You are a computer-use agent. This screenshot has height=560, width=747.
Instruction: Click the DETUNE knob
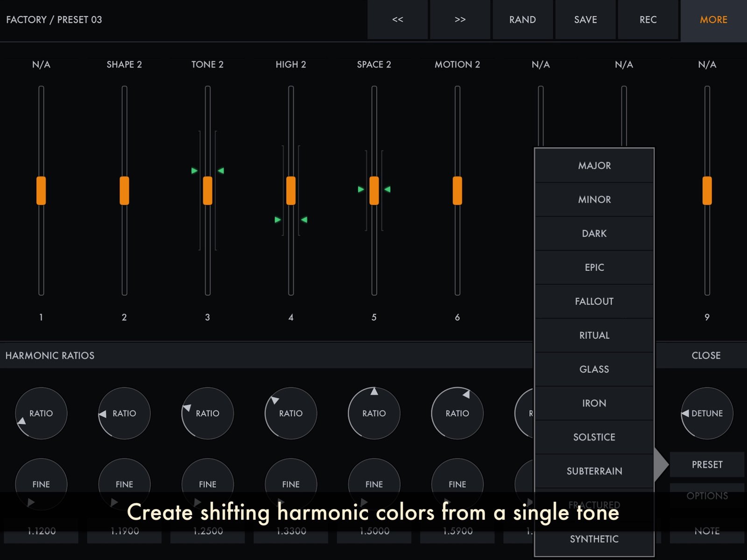pyautogui.click(x=707, y=413)
